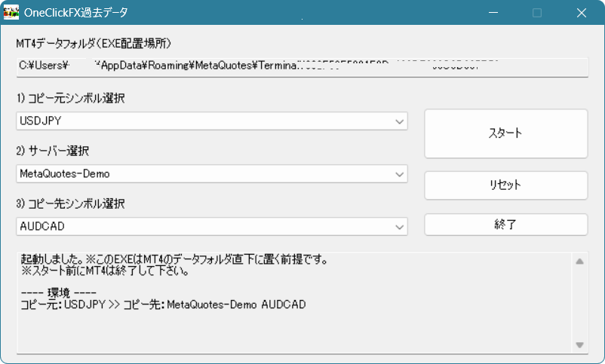Expand the コピー元シンボル dropdown arrow
This screenshot has height=364, width=605.
pyautogui.click(x=399, y=121)
